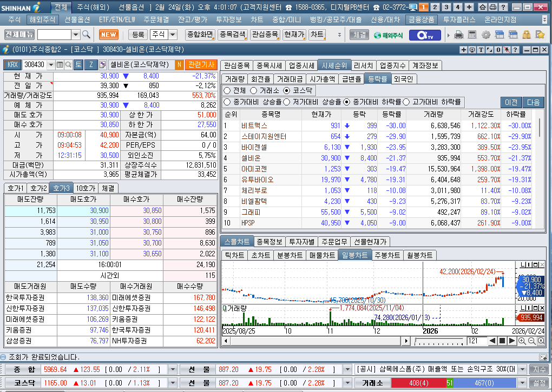Open the settings gear icon in toolbar

click(x=486, y=35)
